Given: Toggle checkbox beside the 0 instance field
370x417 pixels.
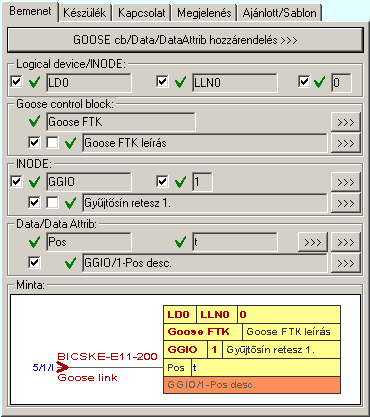Looking at the screenshot, I should [x=304, y=81].
